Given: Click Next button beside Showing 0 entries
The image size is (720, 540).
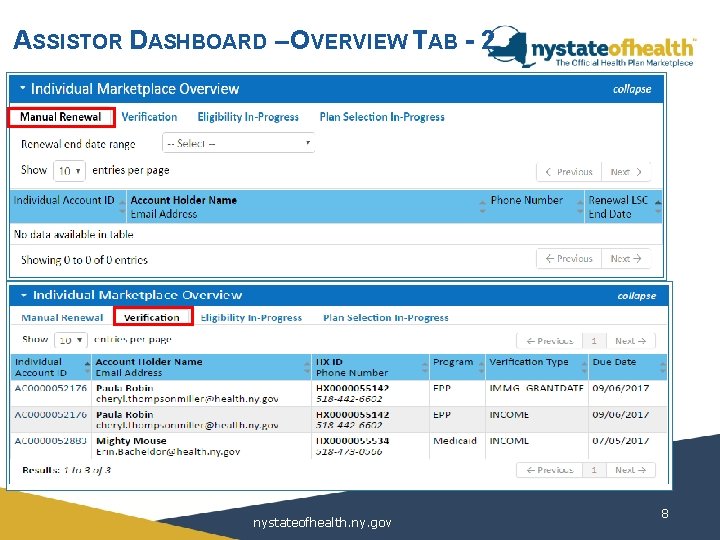Looking at the screenshot, I should pyautogui.click(x=626, y=259).
